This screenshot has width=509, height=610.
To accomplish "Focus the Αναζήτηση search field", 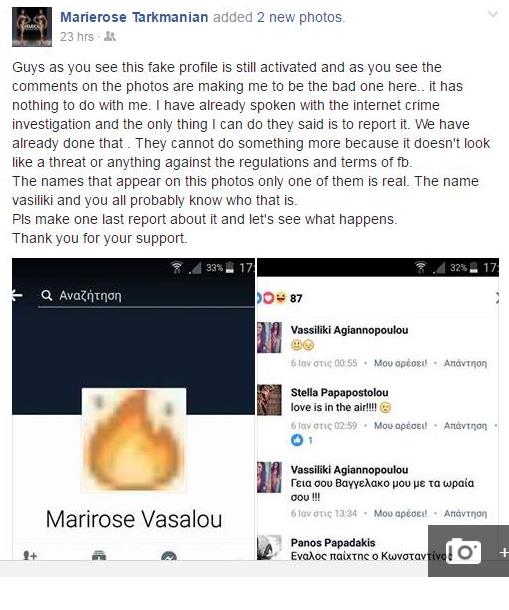I will tap(146, 296).
